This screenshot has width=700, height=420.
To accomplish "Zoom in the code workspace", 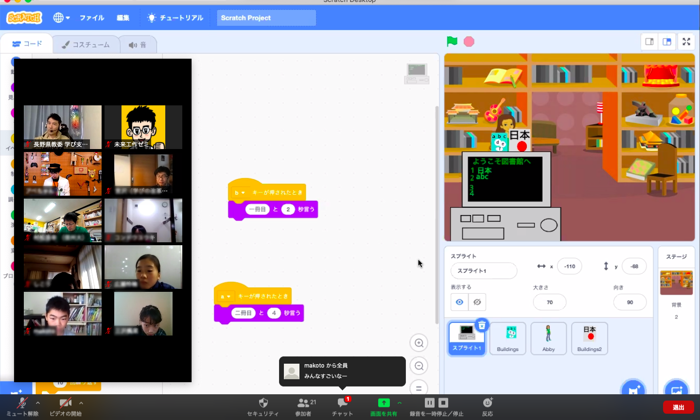I will [x=419, y=343].
